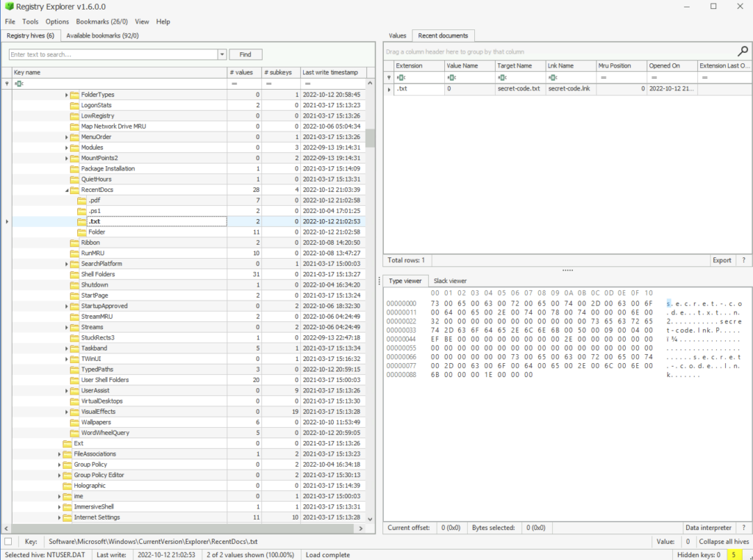Image resolution: width=753 pixels, height=560 pixels.
Task: Expand the MountPoints2 tree node
Action: pos(67,158)
